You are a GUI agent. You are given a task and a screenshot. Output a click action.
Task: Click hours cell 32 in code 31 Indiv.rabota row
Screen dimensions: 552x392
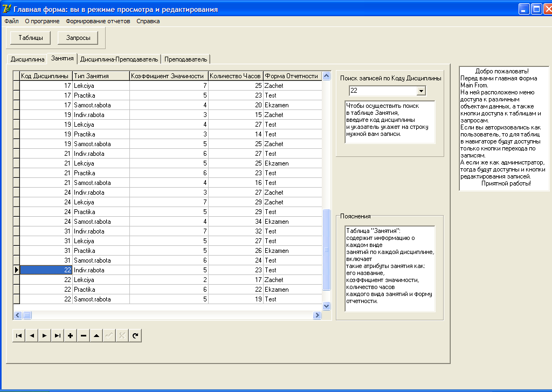coord(236,231)
